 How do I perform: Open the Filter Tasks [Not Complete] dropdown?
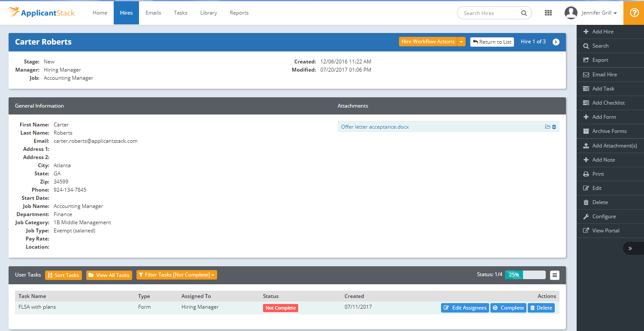pyautogui.click(x=176, y=275)
